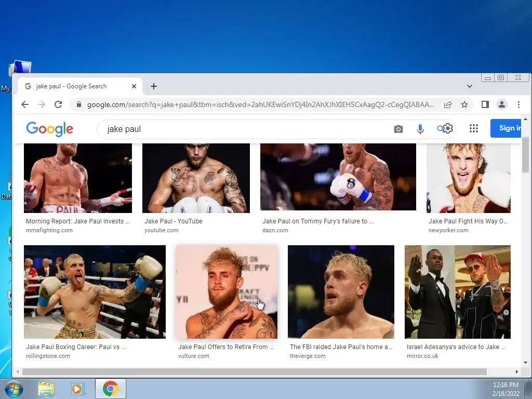This screenshot has width=532, height=399.
Task: Open the Tommy Fury dazn.com image thumbnail
Action: (338, 177)
